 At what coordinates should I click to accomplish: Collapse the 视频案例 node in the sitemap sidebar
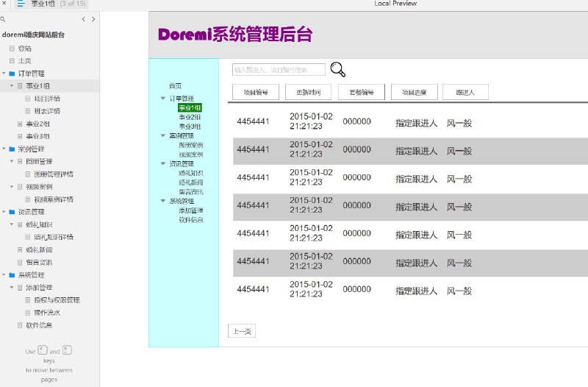(x=12, y=187)
